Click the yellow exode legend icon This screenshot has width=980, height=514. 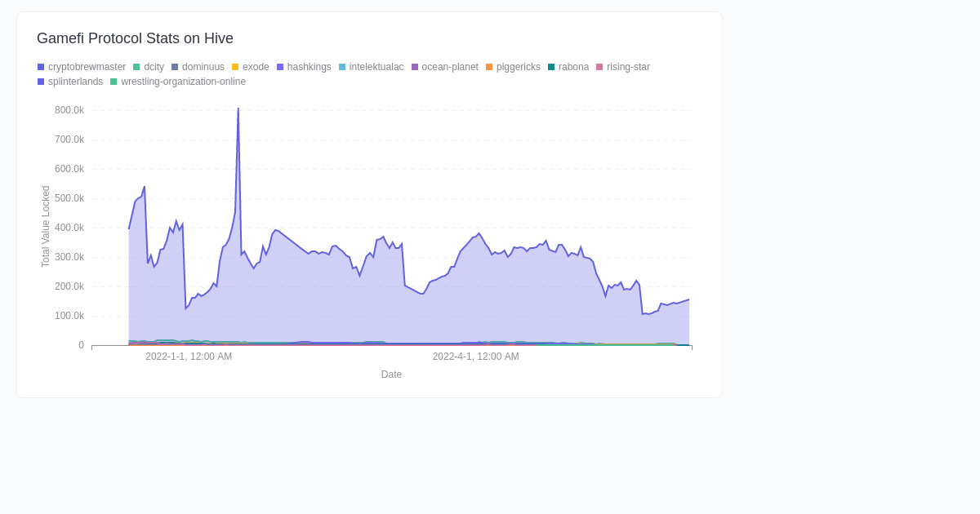(x=234, y=67)
